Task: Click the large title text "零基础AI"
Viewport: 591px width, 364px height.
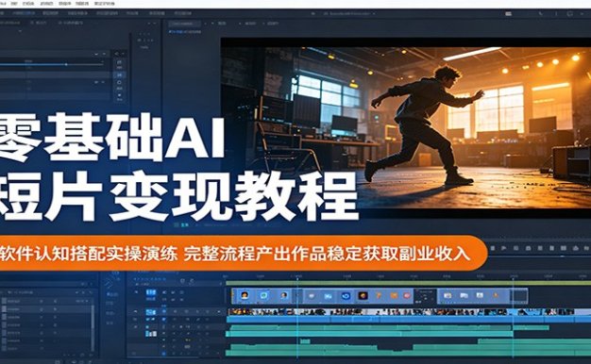Action: click(112, 137)
